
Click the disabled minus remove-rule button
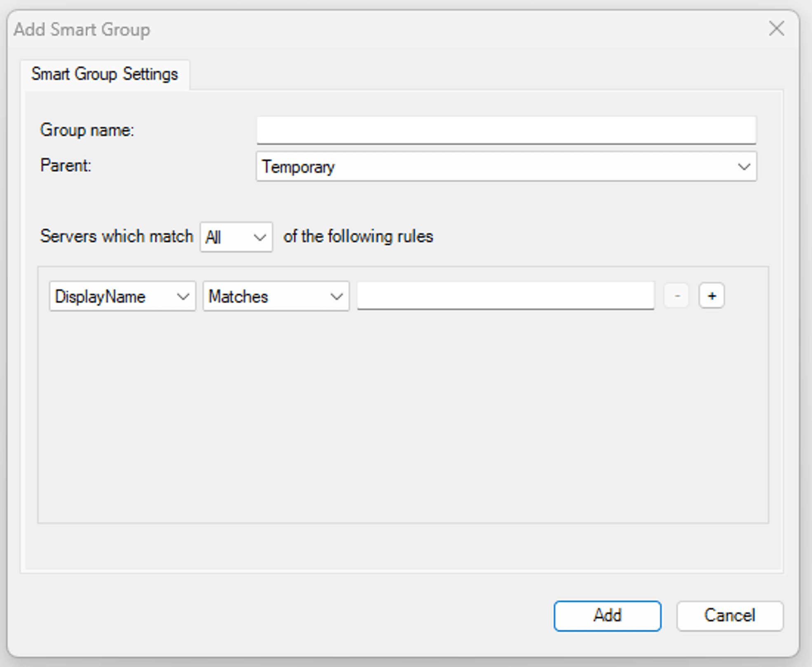676,296
